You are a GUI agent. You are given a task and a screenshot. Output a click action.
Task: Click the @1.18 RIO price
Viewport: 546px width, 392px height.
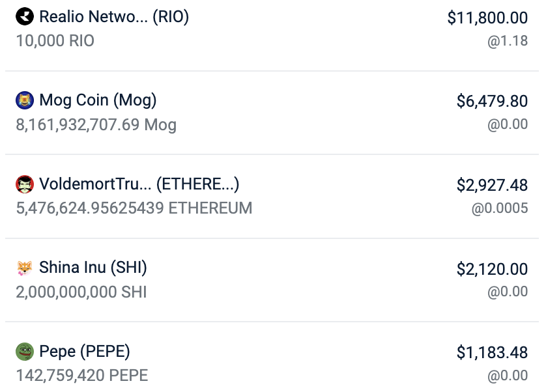508,41
